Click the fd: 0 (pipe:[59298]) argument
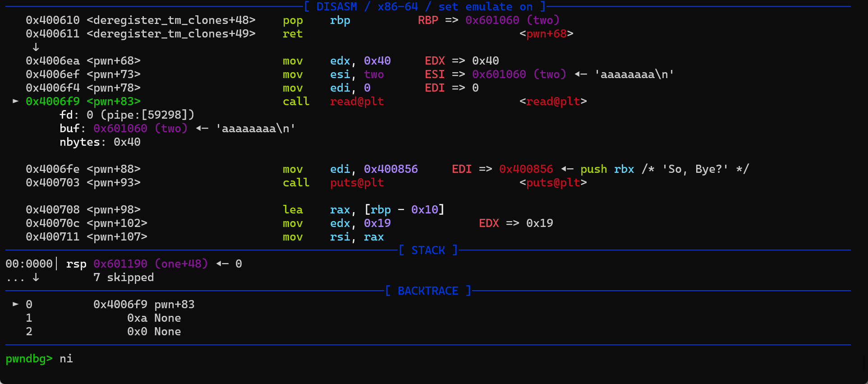This screenshot has width=868, height=384. click(x=127, y=115)
